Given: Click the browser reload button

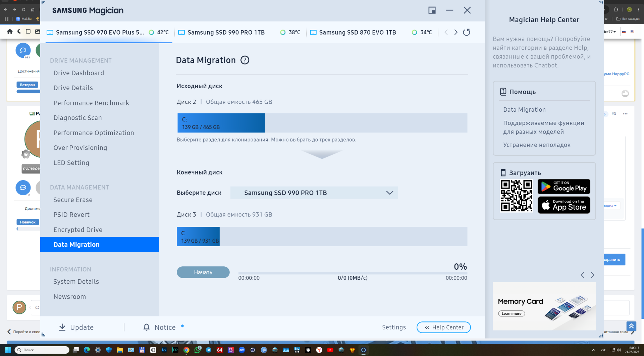Looking at the screenshot, I should (23, 9).
